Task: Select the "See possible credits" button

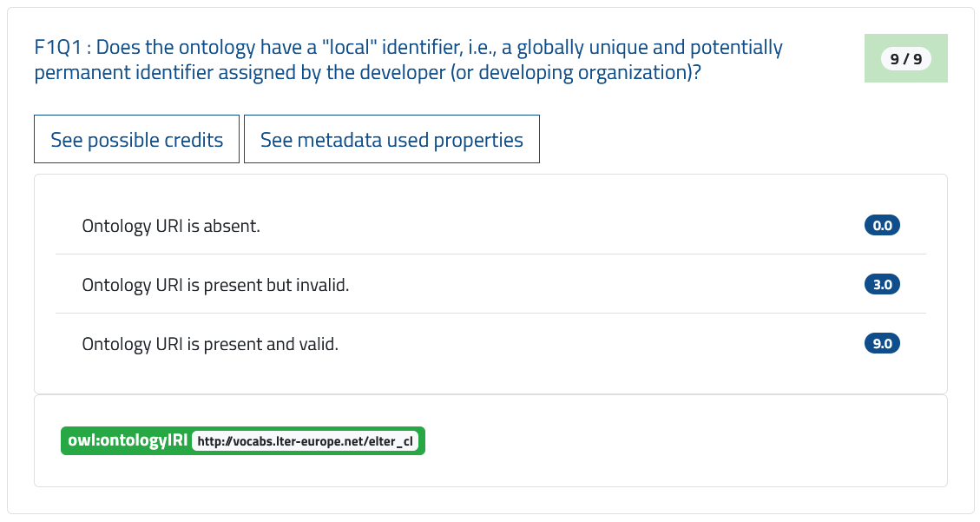Action: [x=136, y=139]
